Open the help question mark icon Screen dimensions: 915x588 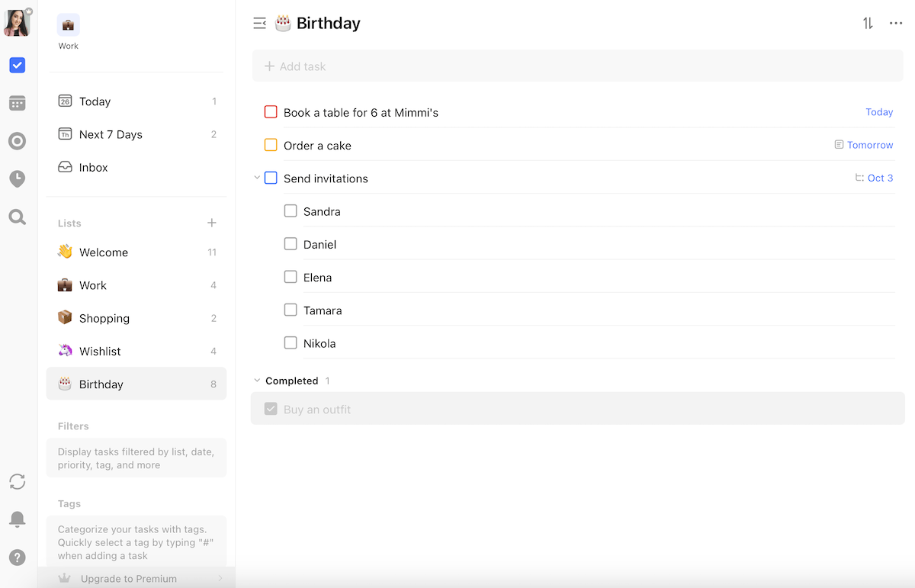17,557
